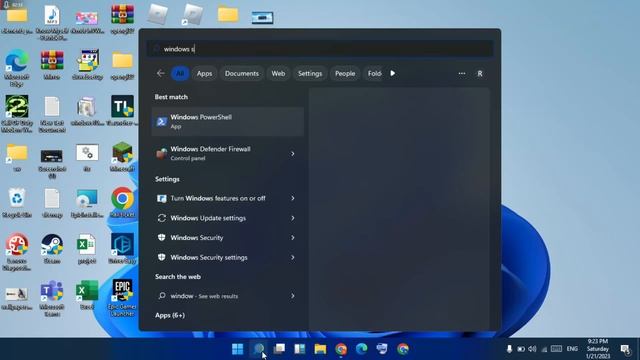Launch File Explorer from the taskbar
This screenshot has height=360, width=640.
pos(320,349)
